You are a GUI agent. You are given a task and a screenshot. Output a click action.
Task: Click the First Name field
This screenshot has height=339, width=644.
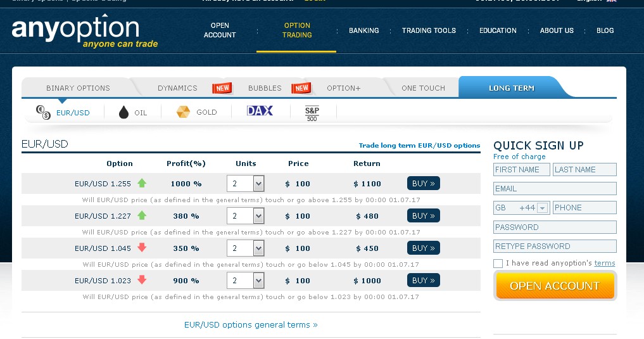point(522,169)
